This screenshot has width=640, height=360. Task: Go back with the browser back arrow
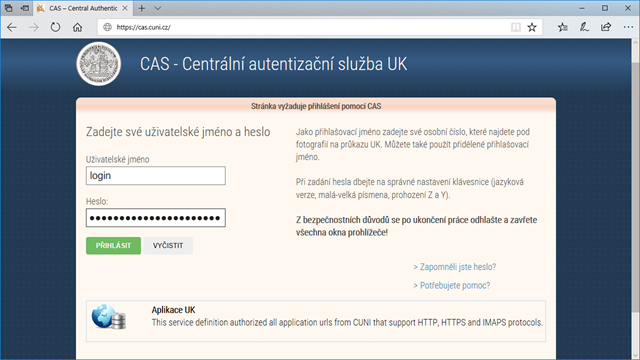coord(12,27)
